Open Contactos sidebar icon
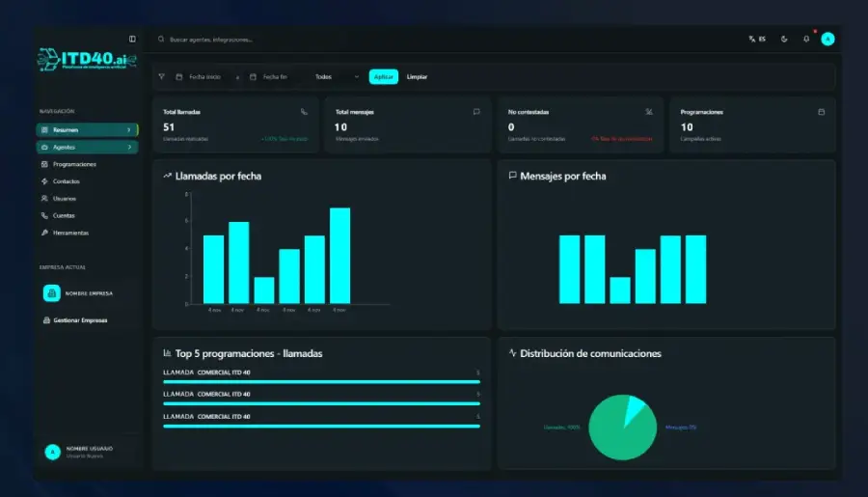The image size is (868, 497). (x=44, y=181)
